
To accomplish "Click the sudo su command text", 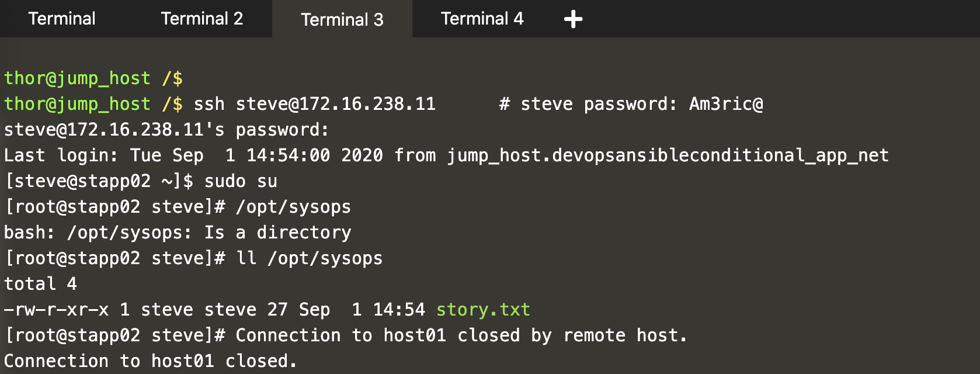I will click(x=241, y=181).
